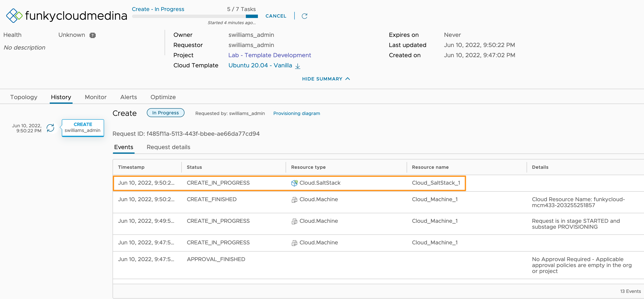Viewport: 644px width, 299px height.
Task: Switch to the Topology tab
Action: pos(24,97)
